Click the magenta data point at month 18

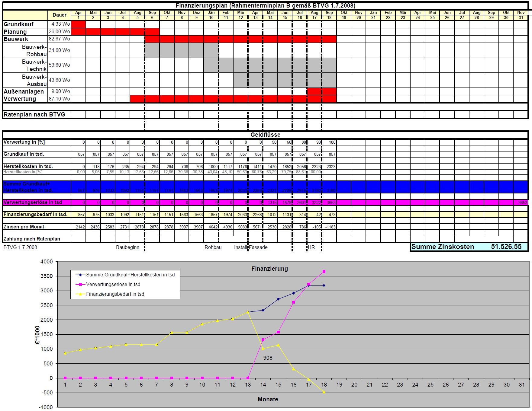324,272
